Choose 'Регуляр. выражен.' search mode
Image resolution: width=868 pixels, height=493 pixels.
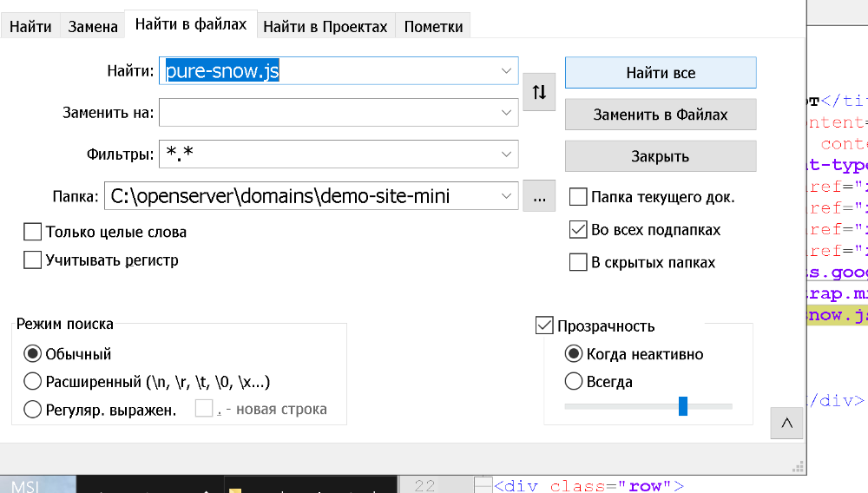click(x=33, y=410)
